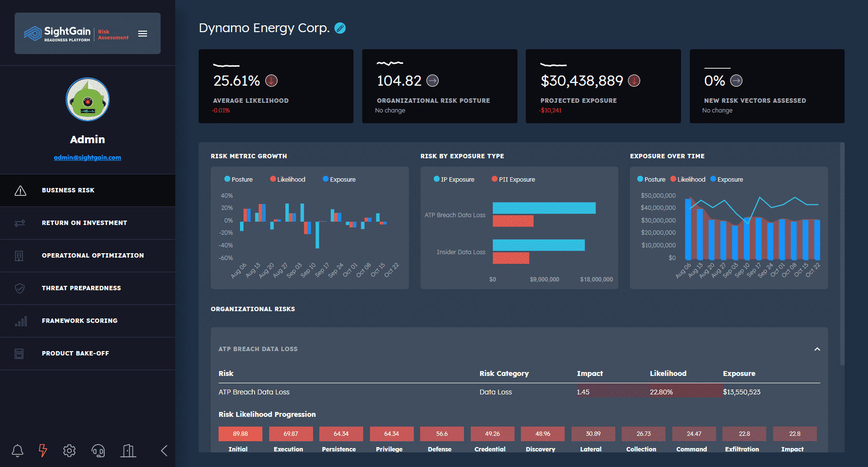Click the Privilege stage 64.34 box
Screen dimensions: 868x467
[392, 433]
